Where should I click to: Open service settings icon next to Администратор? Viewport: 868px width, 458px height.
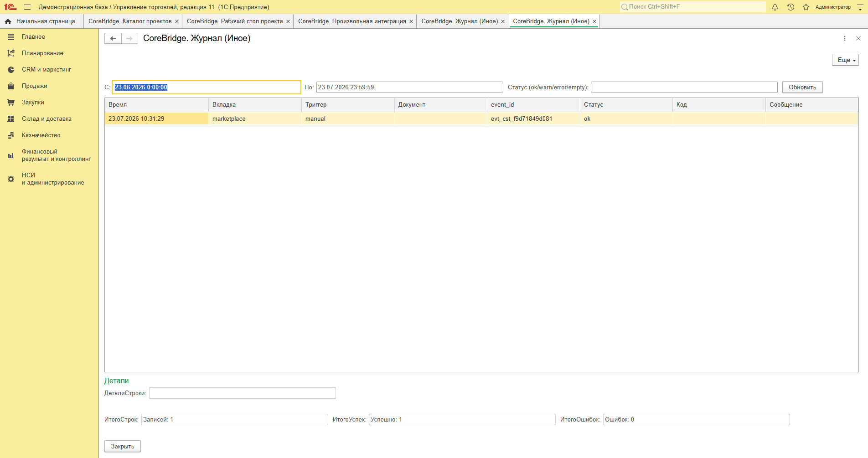tap(860, 7)
